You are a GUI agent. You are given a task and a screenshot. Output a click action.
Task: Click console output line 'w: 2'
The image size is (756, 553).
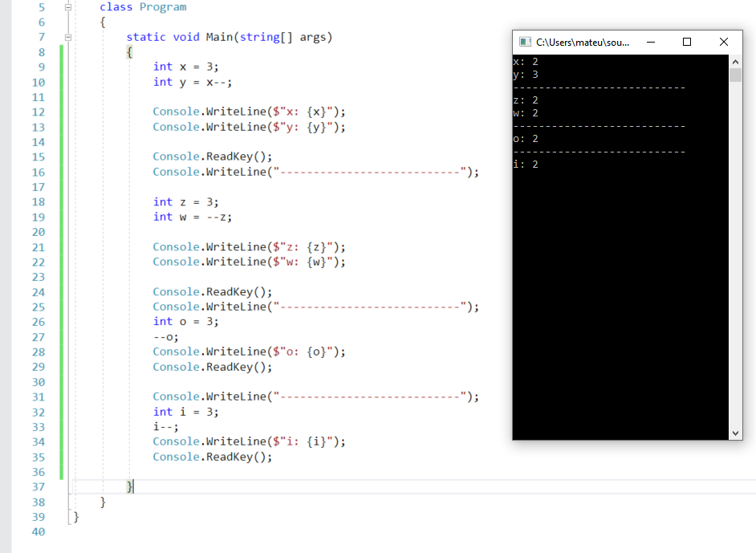pyautogui.click(x=526, y=113)
